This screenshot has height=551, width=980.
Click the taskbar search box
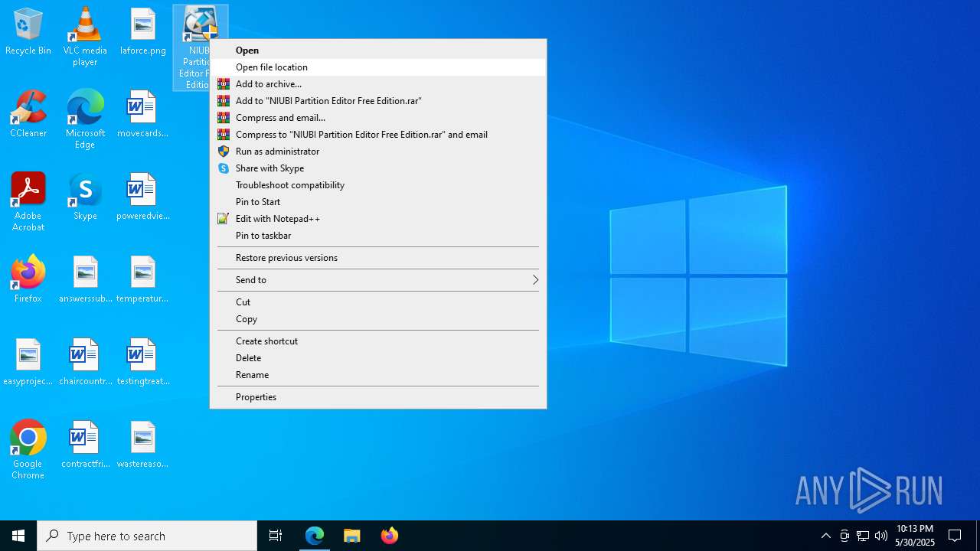pyautogui.click(x=147, y=536)
